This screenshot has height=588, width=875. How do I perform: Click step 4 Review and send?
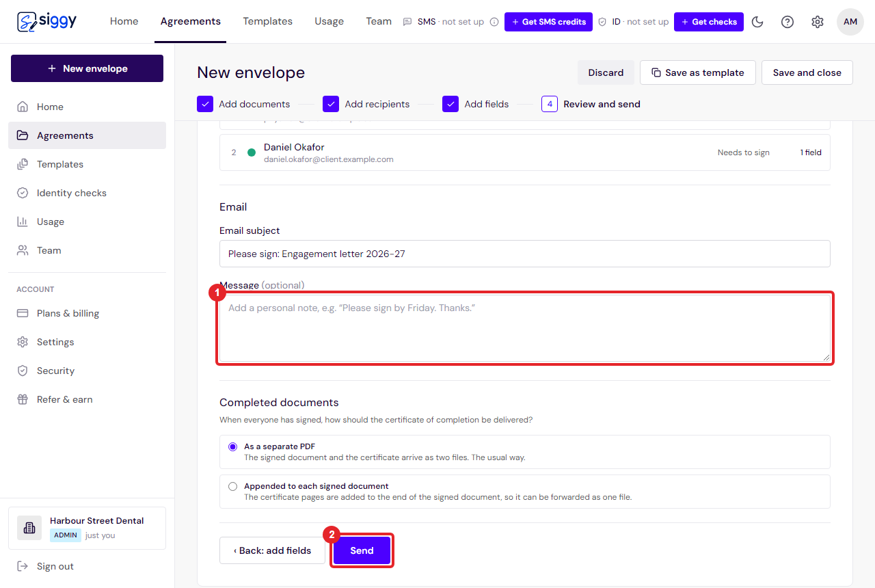click(x=591, y=104)
